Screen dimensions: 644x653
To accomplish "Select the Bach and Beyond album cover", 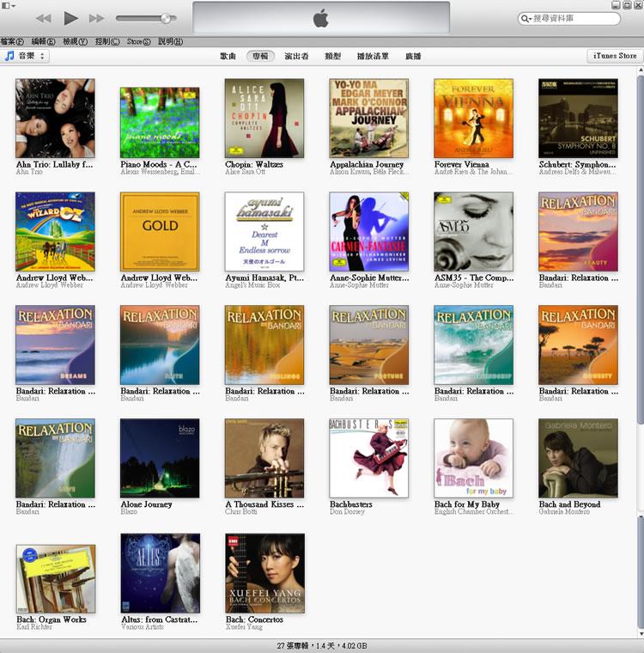I will [x=578, y=458].
